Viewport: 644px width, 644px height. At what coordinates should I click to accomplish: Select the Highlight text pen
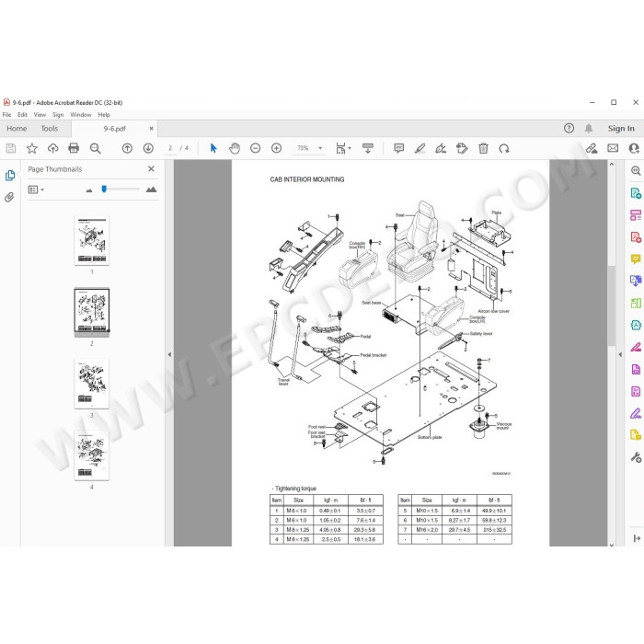[x=420, y=148]
